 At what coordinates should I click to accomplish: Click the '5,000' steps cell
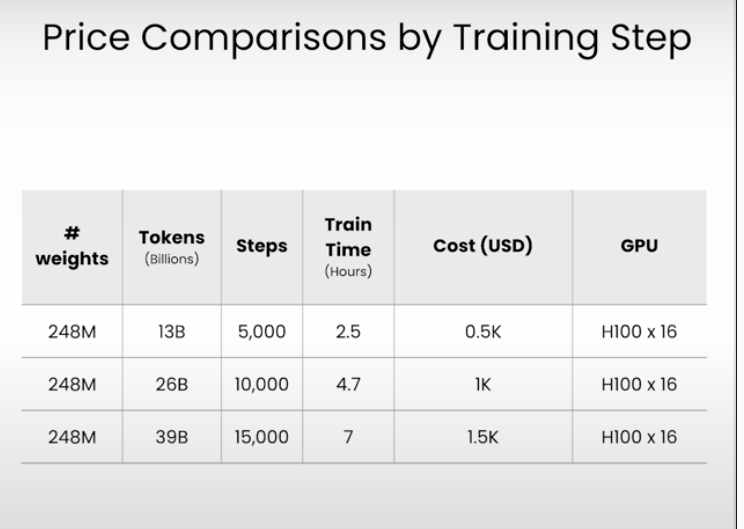(x=262, y=331)
